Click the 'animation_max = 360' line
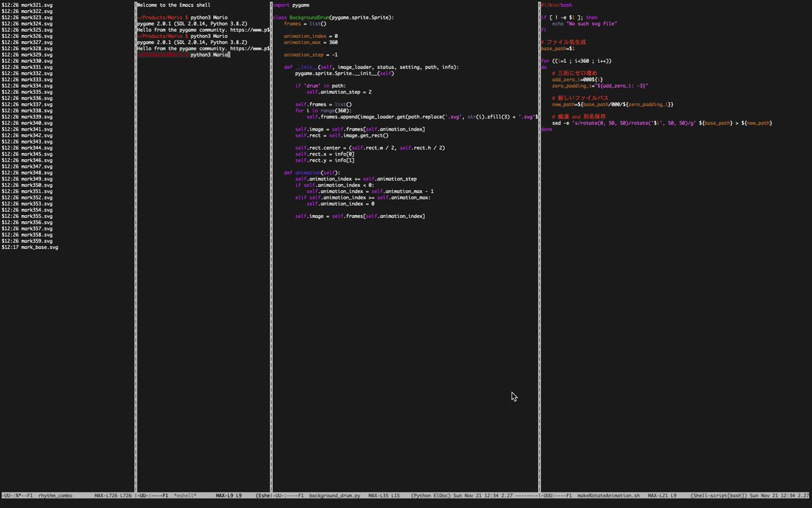The image size is (812, 508). tap(311, 42)
